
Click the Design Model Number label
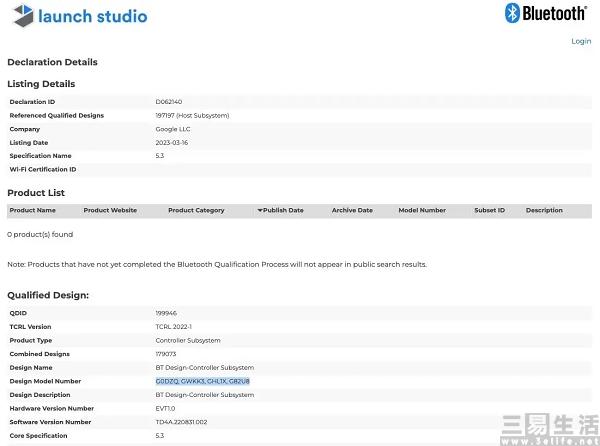pos(45,381)
